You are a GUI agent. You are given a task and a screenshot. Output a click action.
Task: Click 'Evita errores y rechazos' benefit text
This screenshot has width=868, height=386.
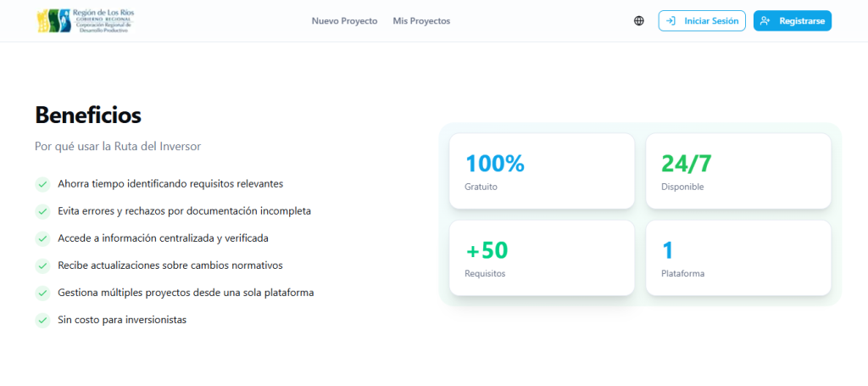[184, 210]
